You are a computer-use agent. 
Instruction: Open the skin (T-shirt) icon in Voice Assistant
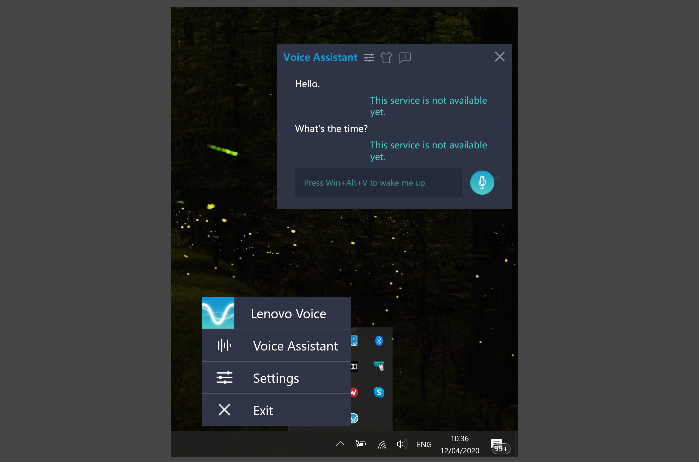tap(386, 58)
